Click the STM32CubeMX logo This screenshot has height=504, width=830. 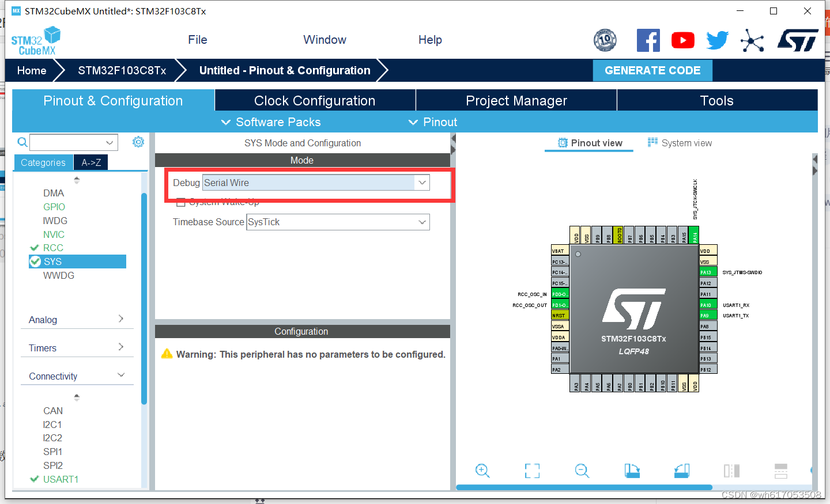tap(36, 41)
